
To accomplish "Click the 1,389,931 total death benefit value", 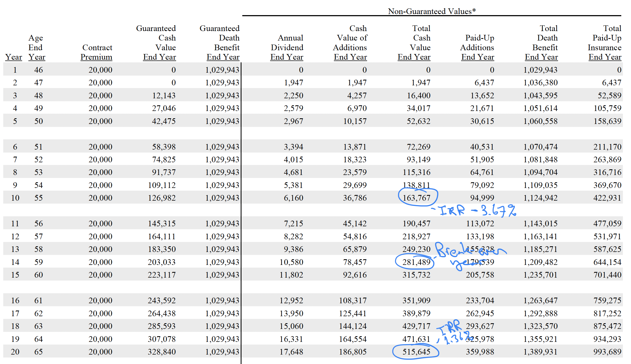I will (540, 352).
